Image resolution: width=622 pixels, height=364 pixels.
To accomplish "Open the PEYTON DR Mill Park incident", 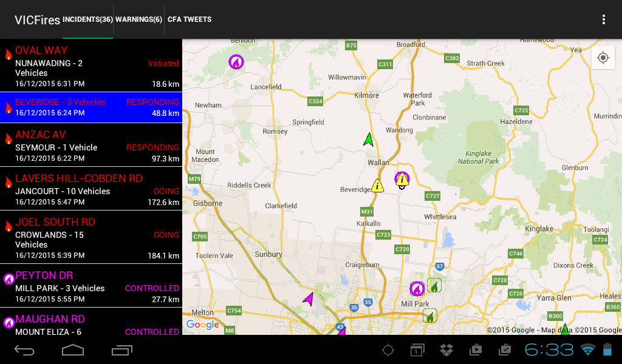I will (91, 286).
